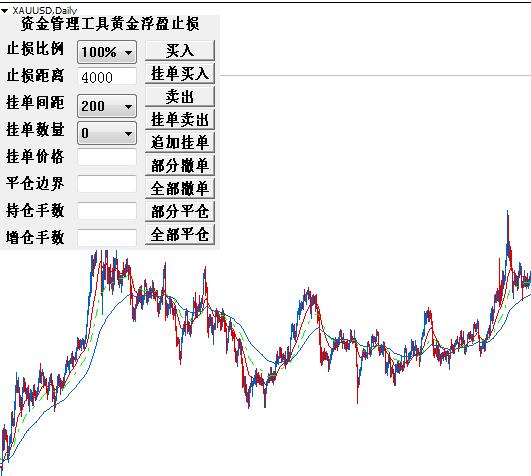531x476 pixels.
Task: Click the 全部平仓 close all positions button
Action: tap(180, 234)
